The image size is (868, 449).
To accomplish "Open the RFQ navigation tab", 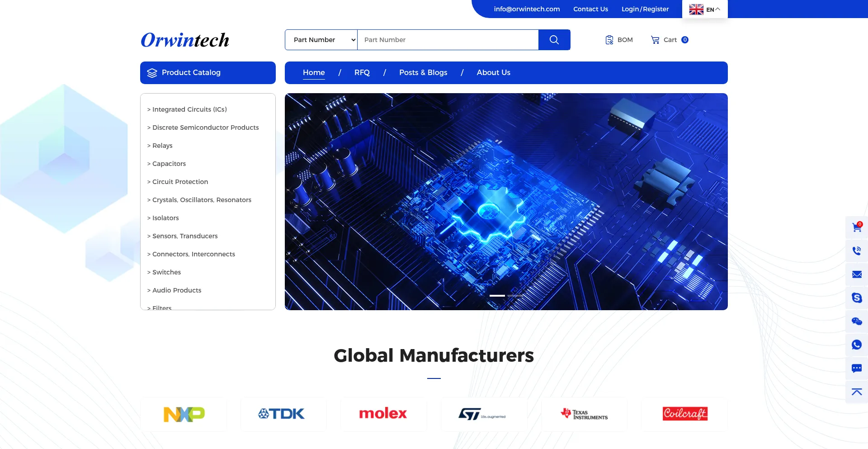I will click(x=362, y=73).
